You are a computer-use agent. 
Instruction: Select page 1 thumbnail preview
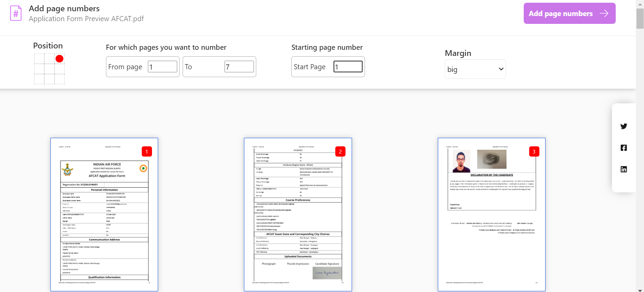(x=104, y=215)
